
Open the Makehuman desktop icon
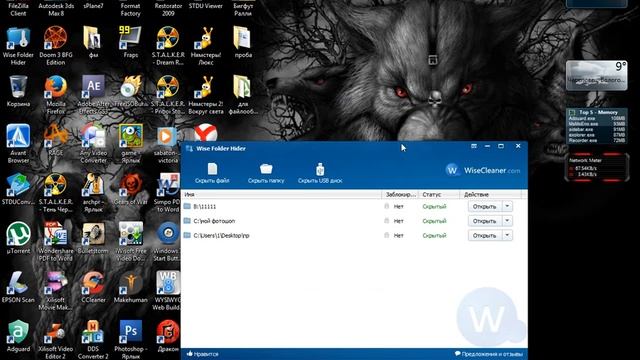131,287
